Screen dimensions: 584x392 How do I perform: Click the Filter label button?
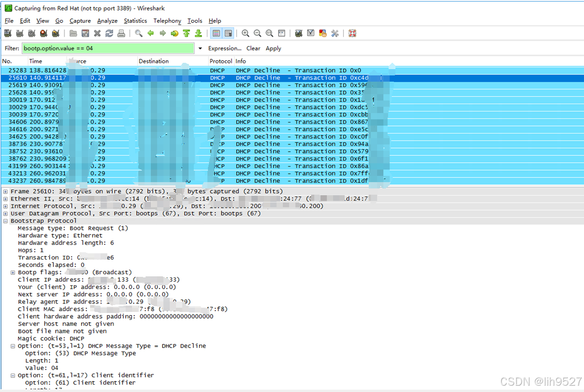tap(12, 48)
